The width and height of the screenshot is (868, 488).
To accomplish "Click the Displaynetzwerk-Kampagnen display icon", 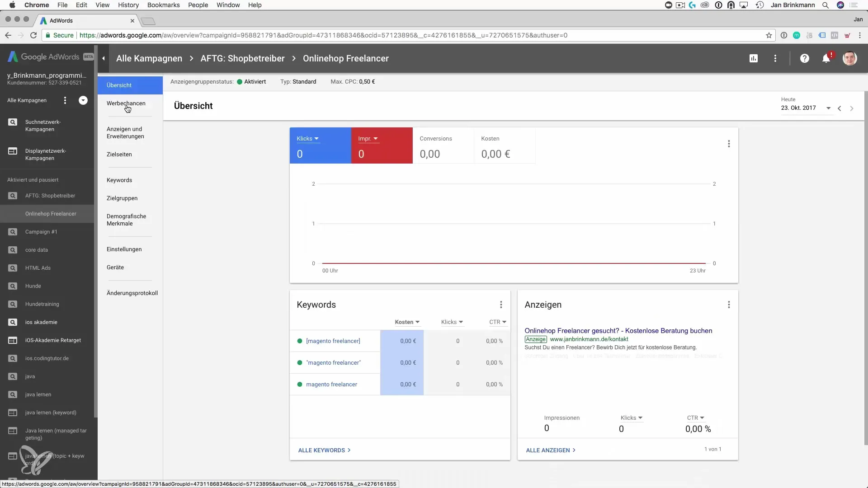I will click(13, 151).
